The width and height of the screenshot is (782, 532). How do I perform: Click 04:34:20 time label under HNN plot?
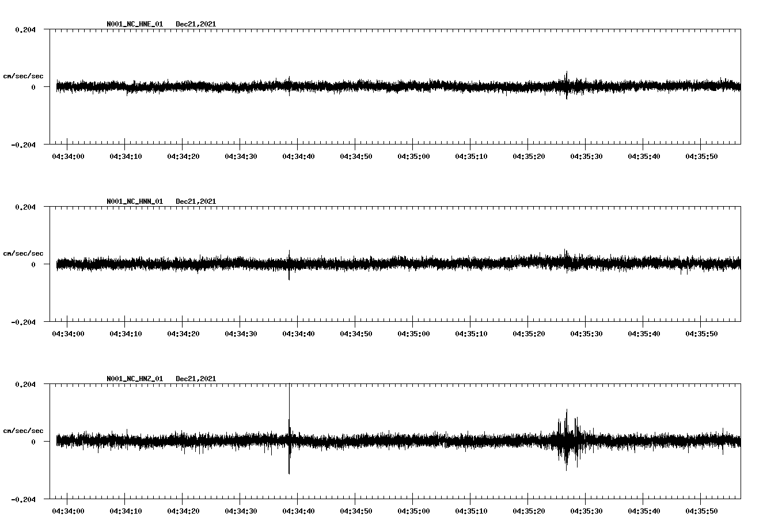[183, 333]
